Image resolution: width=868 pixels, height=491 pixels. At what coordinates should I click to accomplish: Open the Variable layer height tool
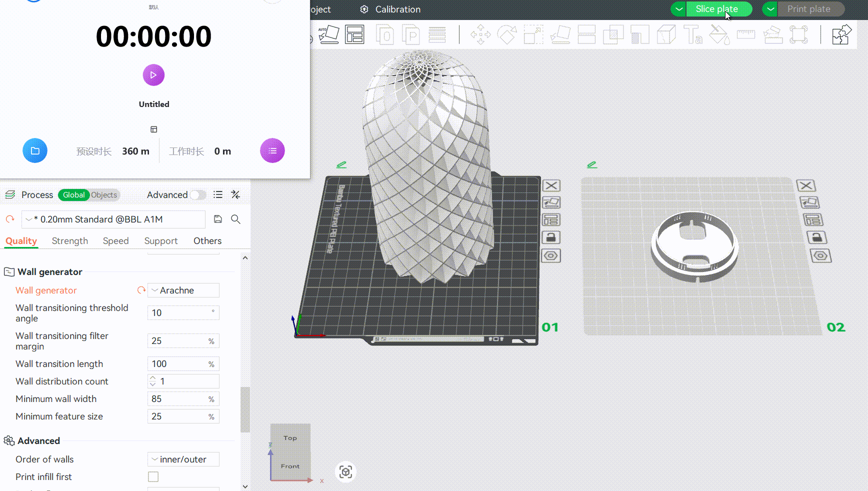click(437, 35)
